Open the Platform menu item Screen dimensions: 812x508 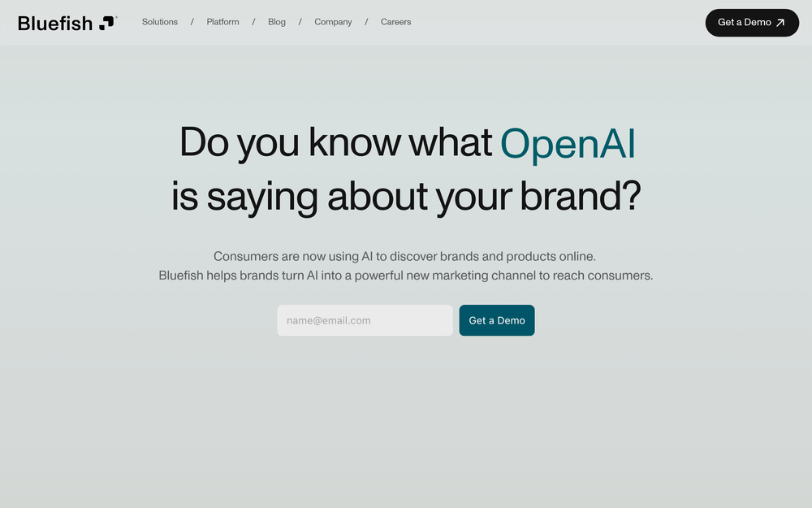(222, 22)
